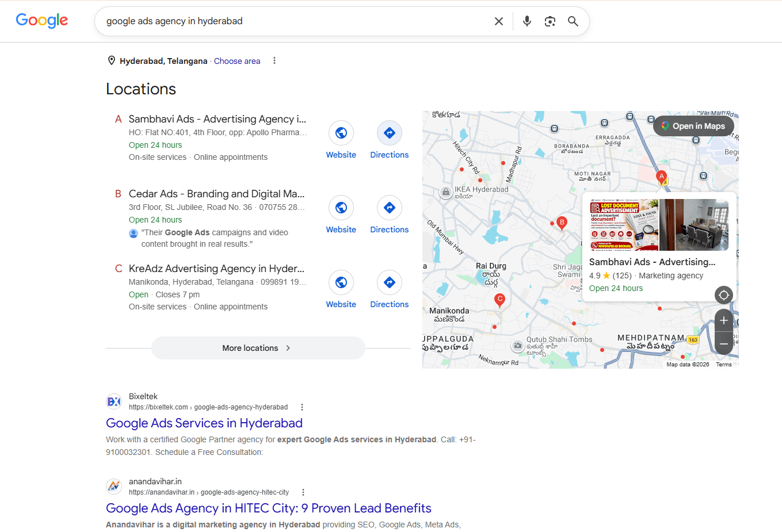Open anandavihar.in result options three-dot menu

(303, 492)
